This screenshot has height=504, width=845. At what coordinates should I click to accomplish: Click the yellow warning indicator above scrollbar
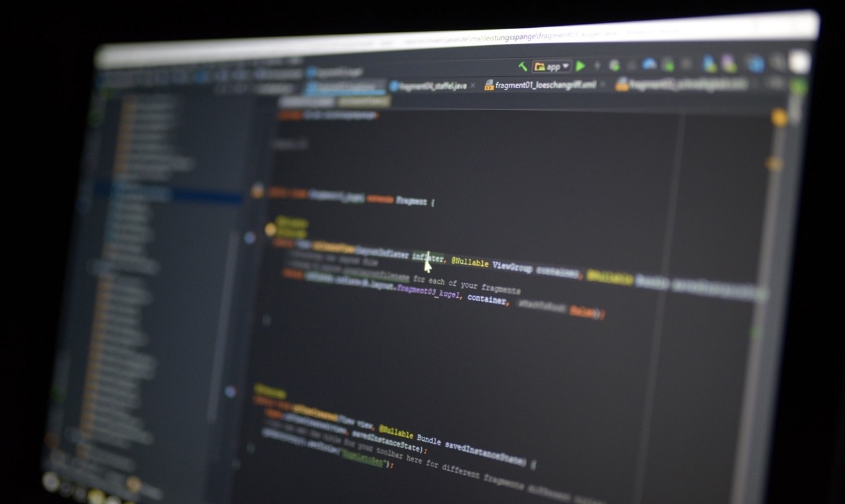click(x=779, y=118)
